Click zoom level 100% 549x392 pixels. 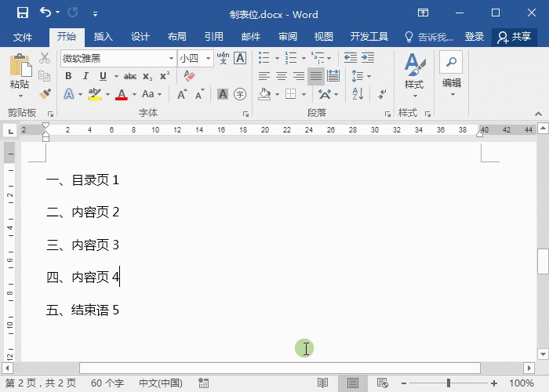[522, 383]
